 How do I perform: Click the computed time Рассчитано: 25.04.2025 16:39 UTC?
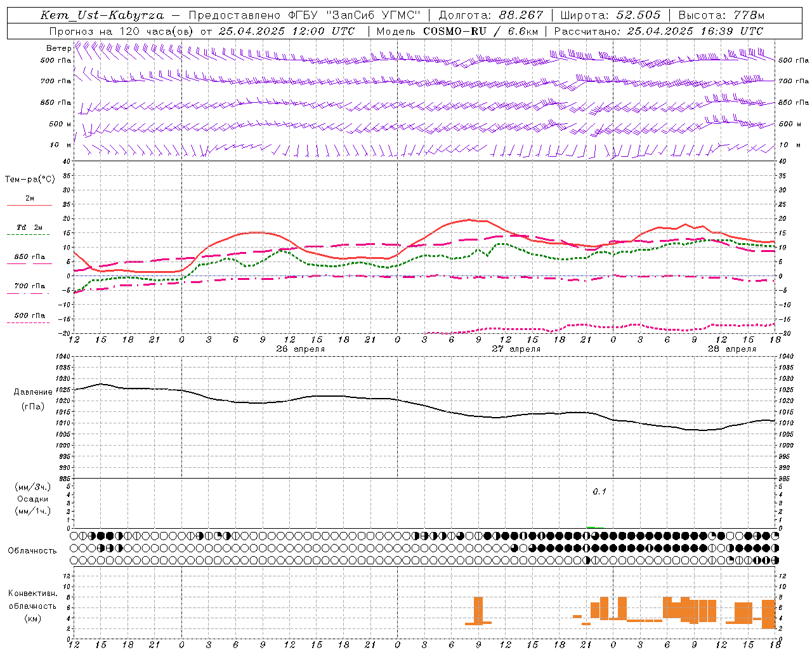coord(658,31)
